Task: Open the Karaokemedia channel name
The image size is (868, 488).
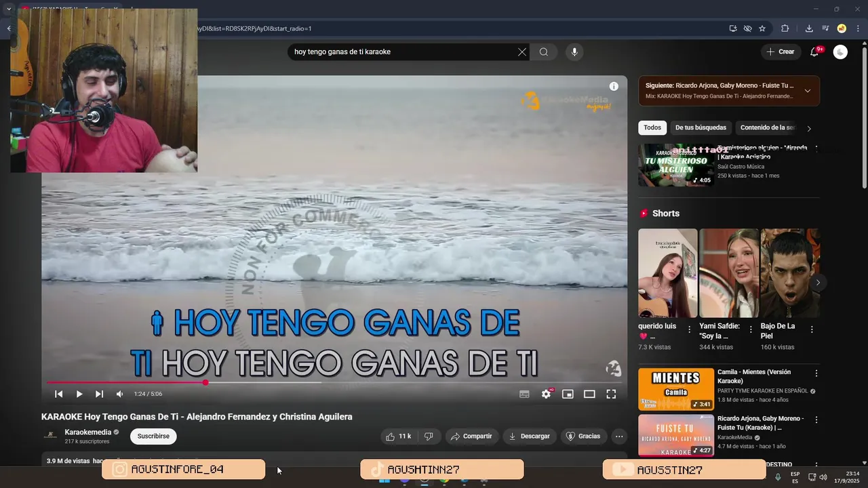Action: 88,432
